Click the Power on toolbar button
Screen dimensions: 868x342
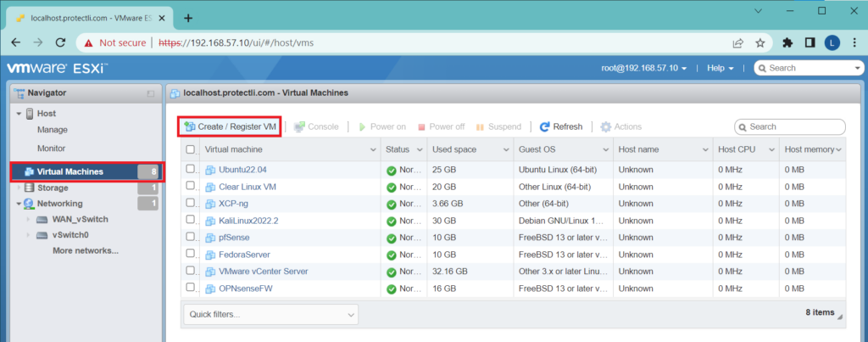point(382,127)
